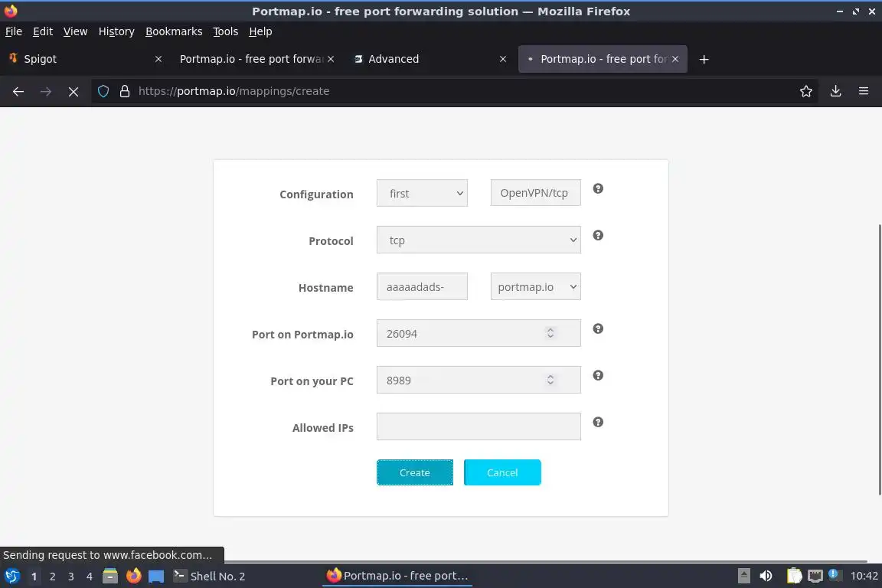
Task: Open a new browser tab
Action: coord(704,59)
